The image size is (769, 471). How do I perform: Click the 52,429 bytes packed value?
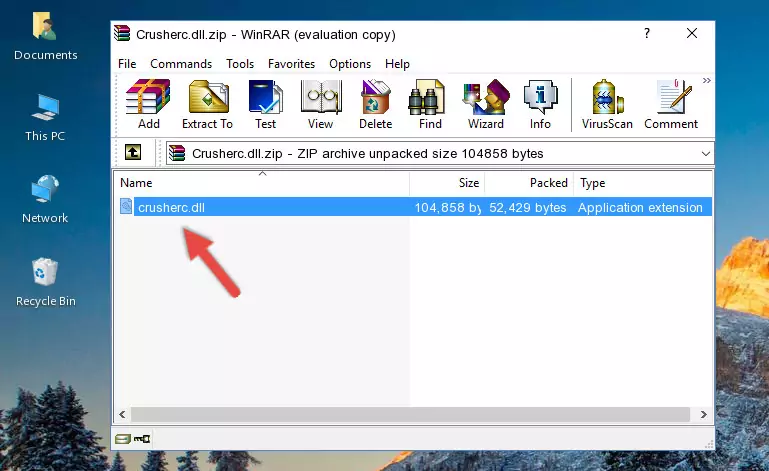[528, 208]
